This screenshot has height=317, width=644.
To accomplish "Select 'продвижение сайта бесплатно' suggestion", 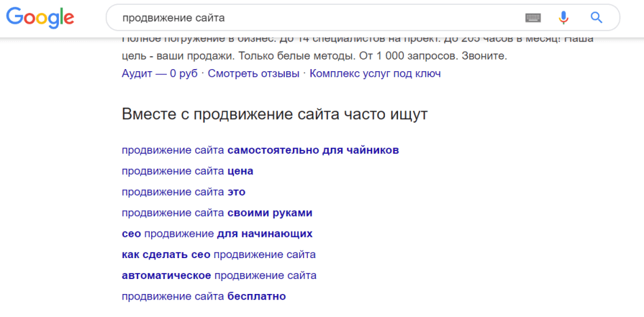I will [204, 297].
